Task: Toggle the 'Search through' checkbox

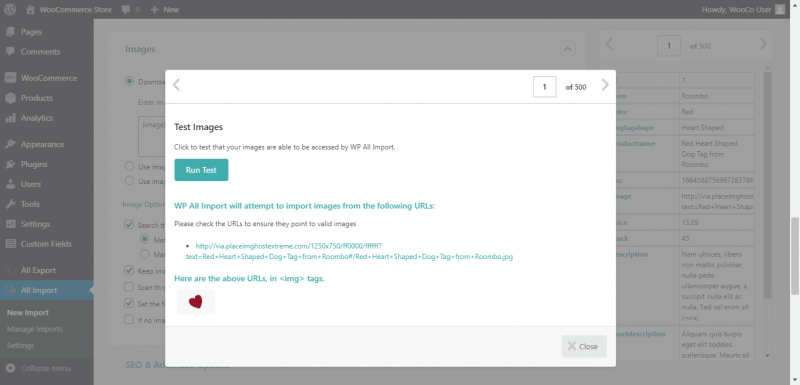Action: (x=130, y=225)
